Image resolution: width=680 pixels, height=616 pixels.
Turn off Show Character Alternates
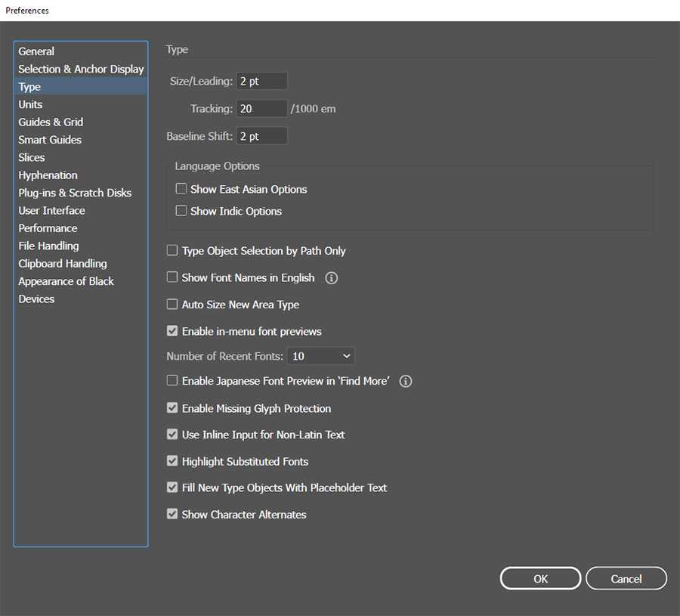pos(172,514)
